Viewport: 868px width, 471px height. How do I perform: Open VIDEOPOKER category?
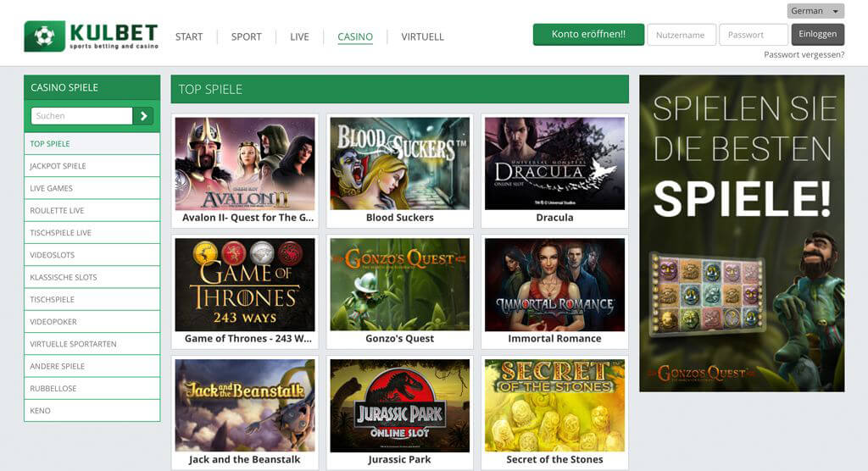[x=92, y=322]
